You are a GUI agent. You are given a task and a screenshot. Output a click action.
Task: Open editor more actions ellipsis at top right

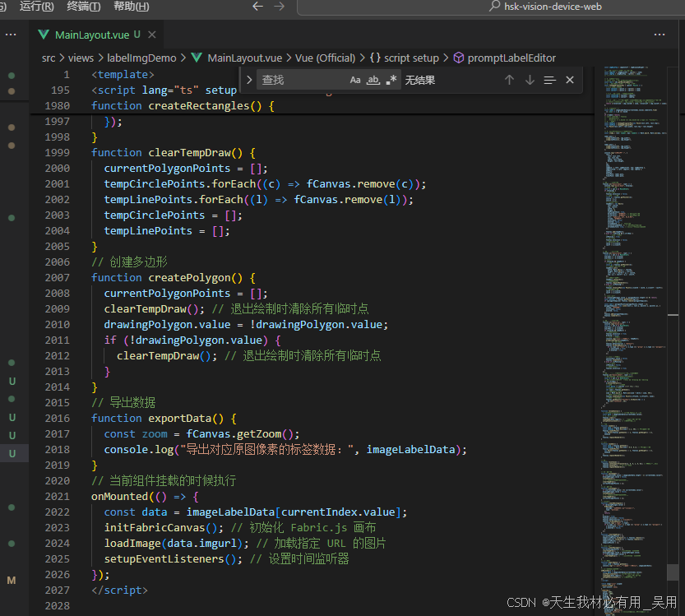tap(660, 35)
